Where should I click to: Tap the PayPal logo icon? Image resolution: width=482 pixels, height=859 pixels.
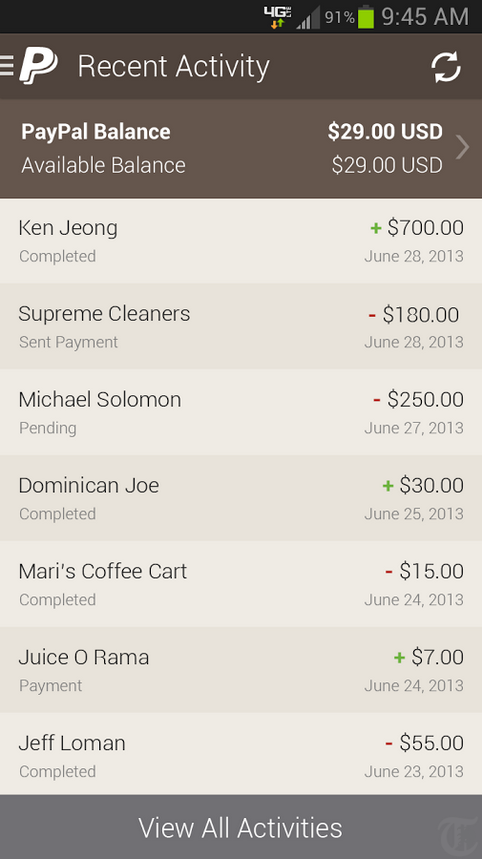pyautogui.click(x=38, y=66)
